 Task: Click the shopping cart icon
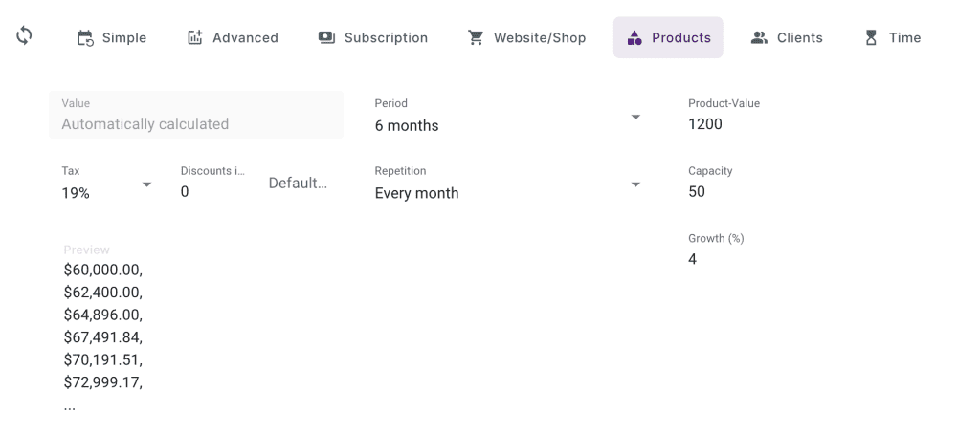click(476, 38)
